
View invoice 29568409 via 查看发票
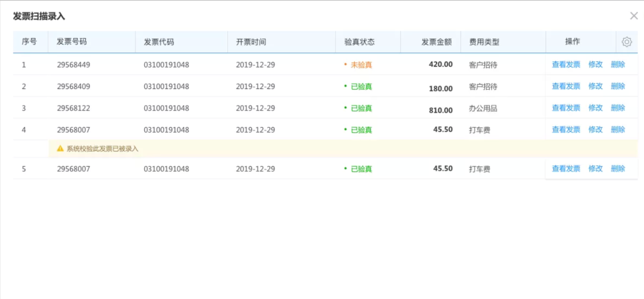[x=566, y=87]
